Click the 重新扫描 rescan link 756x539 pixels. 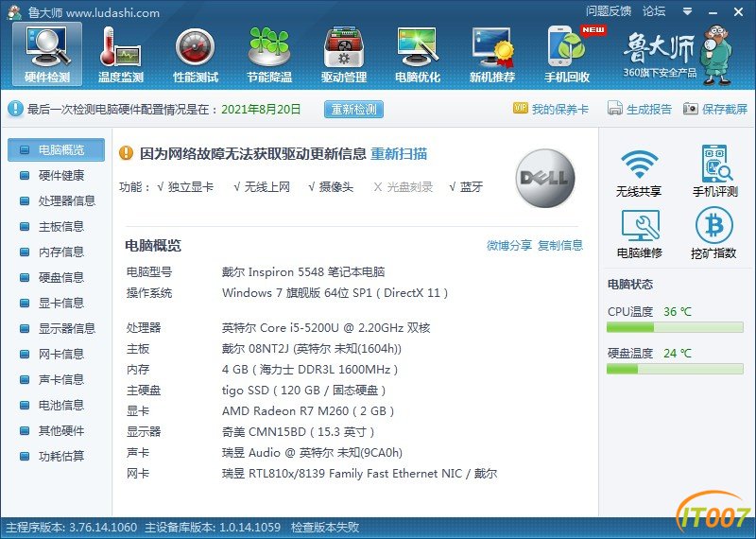click(399, 154)
